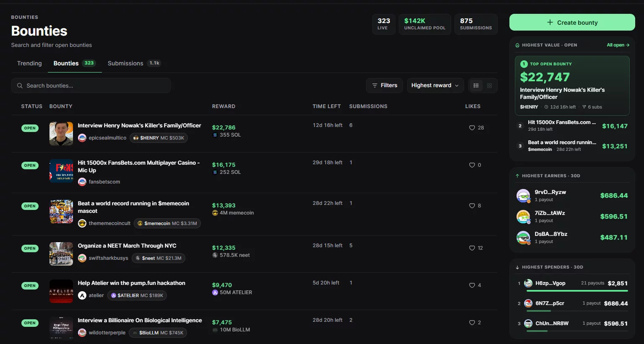
Task: Open 'Organize a NEET March Through NYC' title
Action: [127, 246]
